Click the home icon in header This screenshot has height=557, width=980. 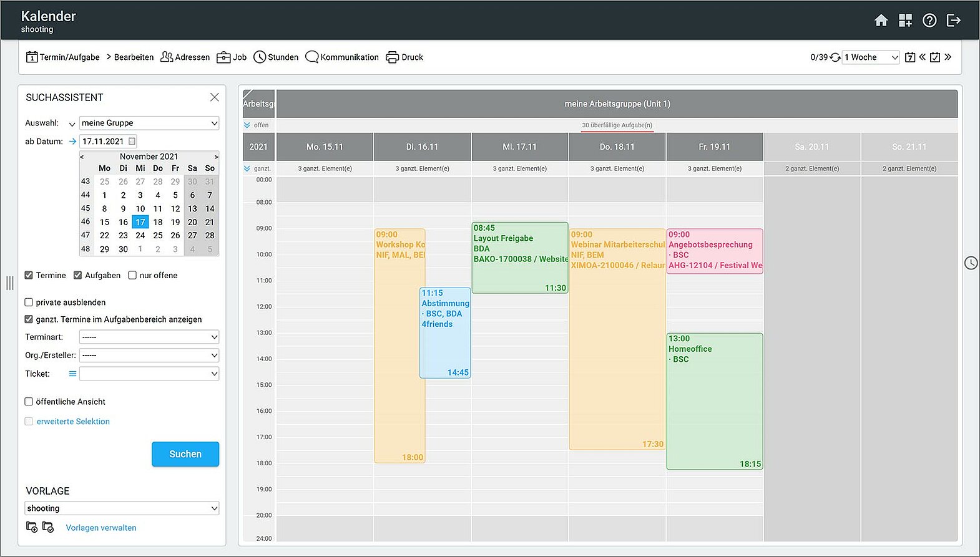coord(881,21)
